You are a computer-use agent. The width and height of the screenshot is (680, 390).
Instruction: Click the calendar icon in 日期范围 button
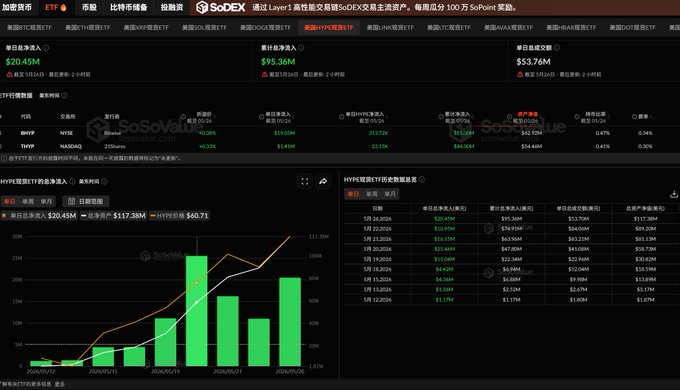click(71, 201)
